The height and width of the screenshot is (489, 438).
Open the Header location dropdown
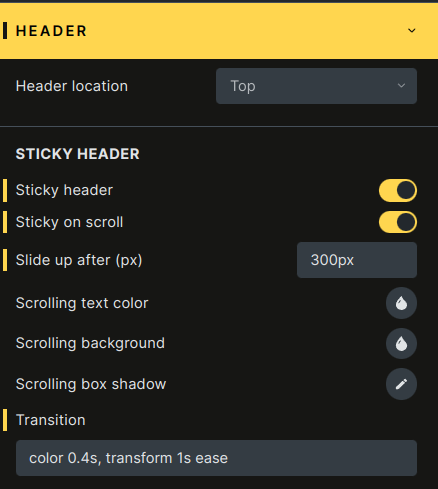click(316, 86)
